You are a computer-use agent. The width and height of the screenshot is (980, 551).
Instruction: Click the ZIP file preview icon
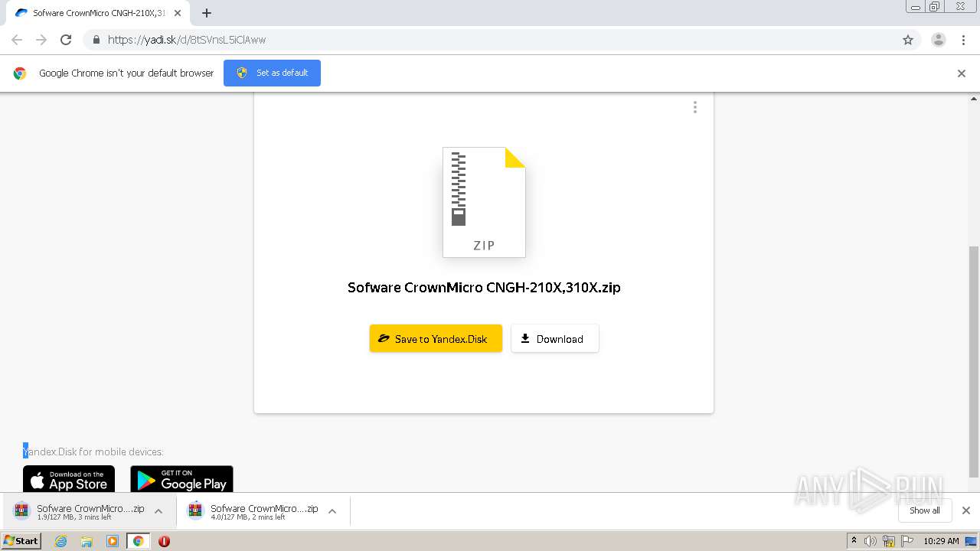tap(484, 202)
